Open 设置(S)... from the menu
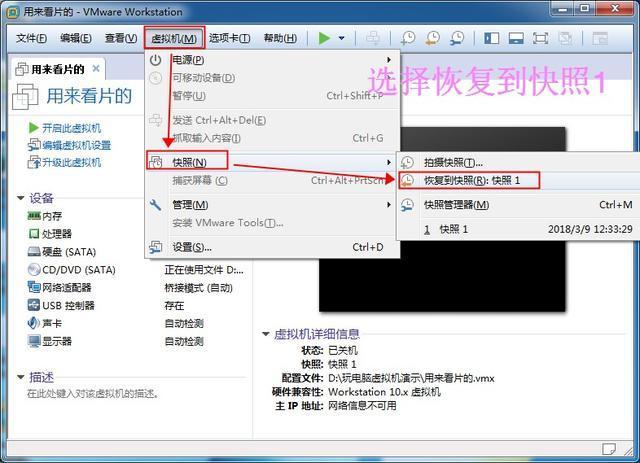 coord(272,247)
